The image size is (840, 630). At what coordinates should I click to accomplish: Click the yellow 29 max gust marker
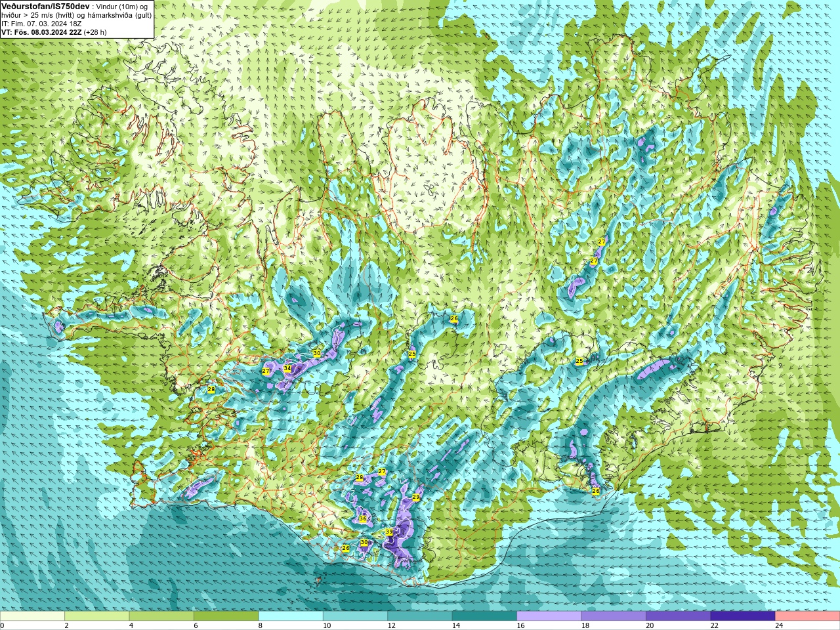click(416, 497)
